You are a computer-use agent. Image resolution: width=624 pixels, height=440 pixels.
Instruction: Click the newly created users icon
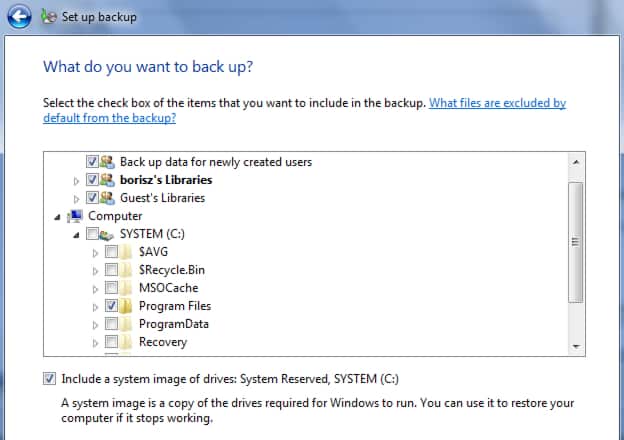click(108, 162)
